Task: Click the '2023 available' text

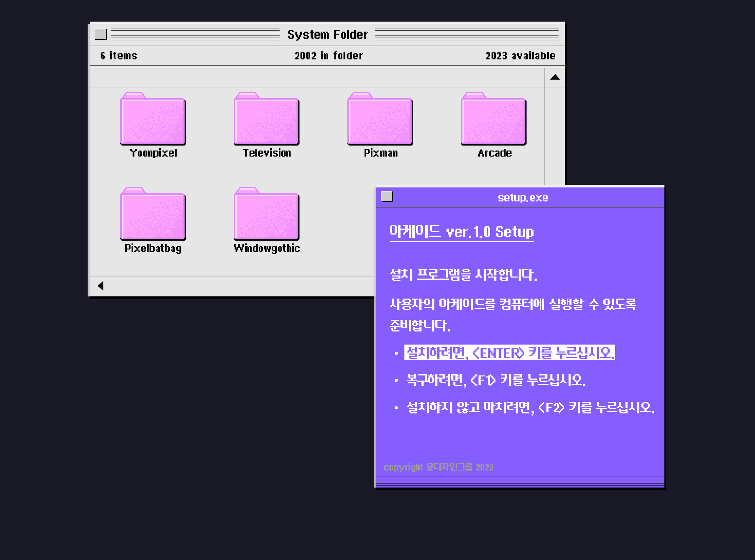Action: point(520,56)
